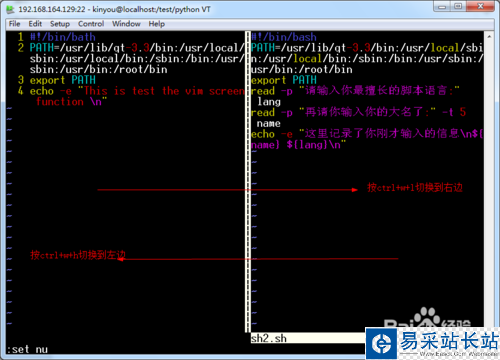Image resolution: width=500 pixels, height=360 pixels.
Task: Click 'sbin:/usr/bin:/root/bin' in left pane
Action: [x=98, y=69]
